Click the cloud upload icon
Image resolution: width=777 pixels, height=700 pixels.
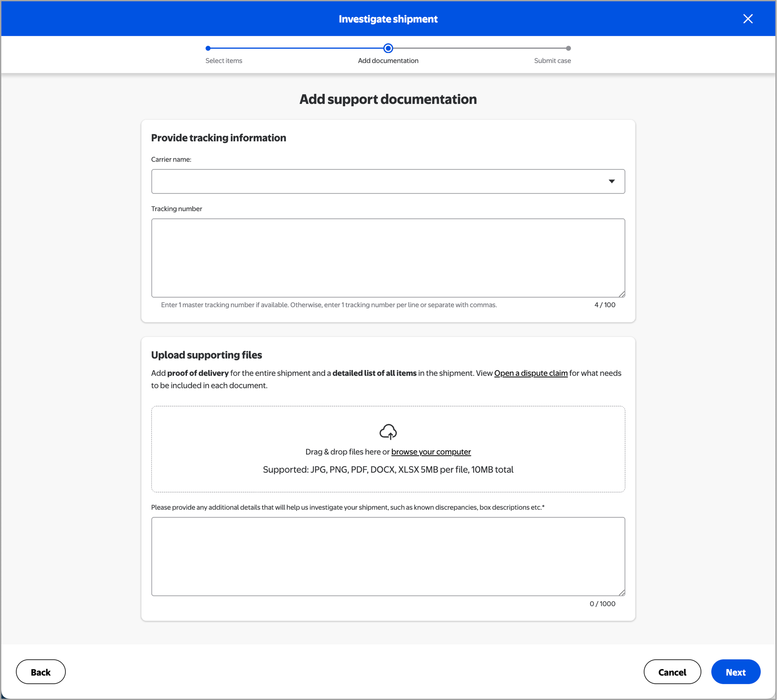[388, 432]
